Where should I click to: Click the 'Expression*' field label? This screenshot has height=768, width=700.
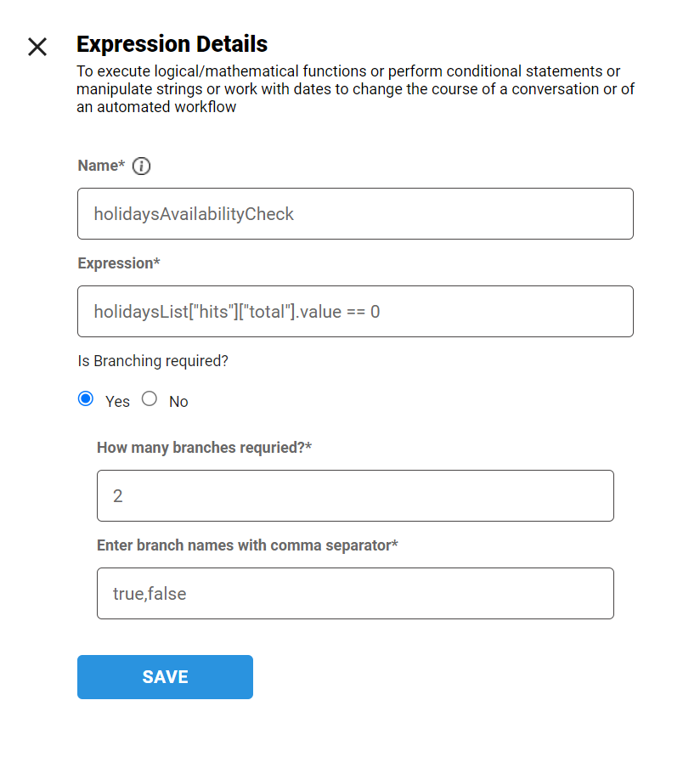pos(119,263)
